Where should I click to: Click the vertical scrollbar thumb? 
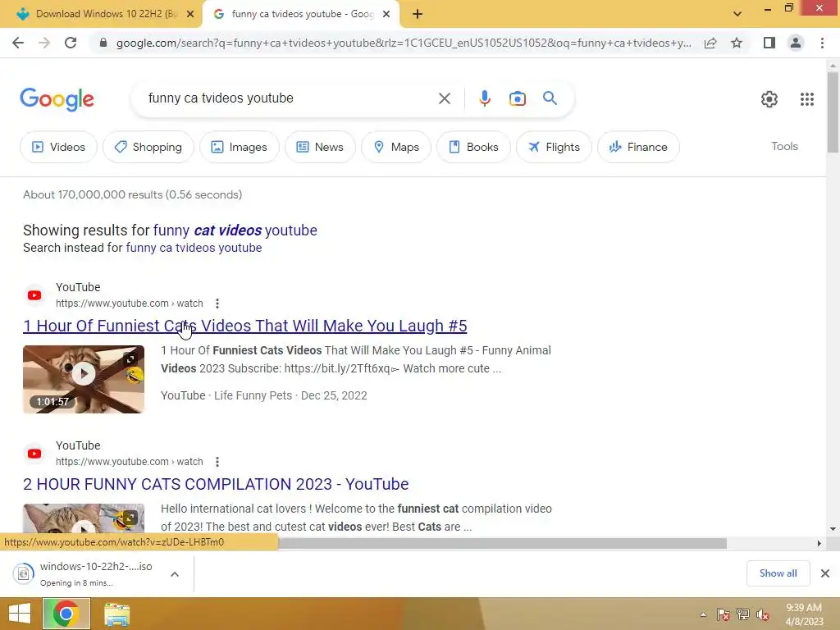833,112
